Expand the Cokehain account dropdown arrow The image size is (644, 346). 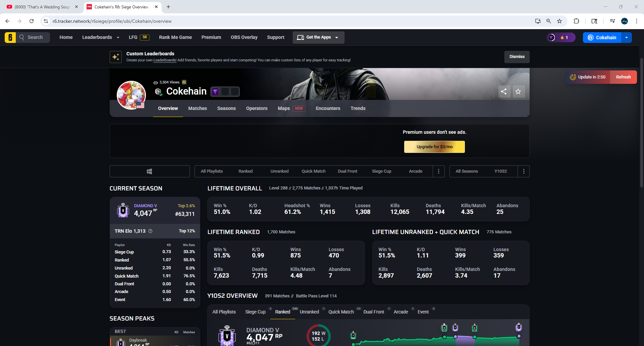click(x=627, y=38)
